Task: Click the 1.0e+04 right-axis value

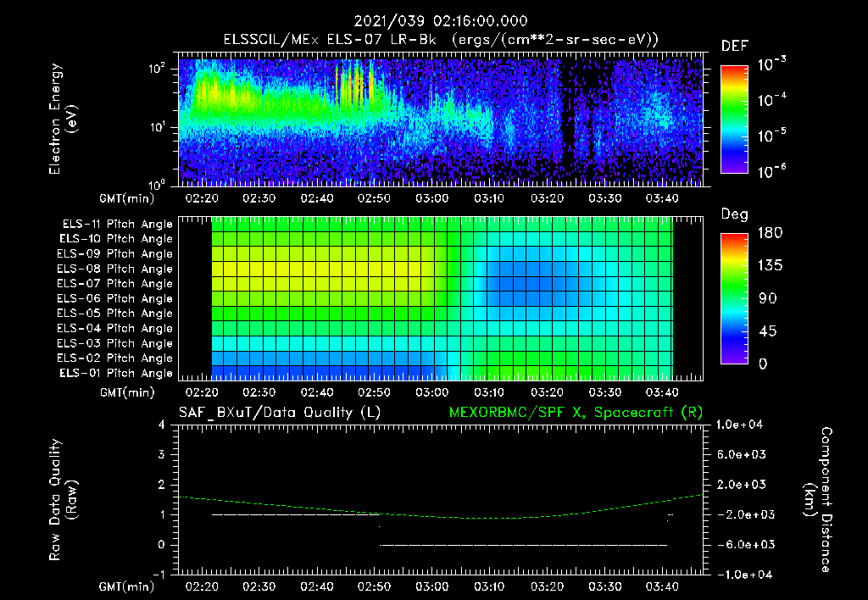Action: 739,425
